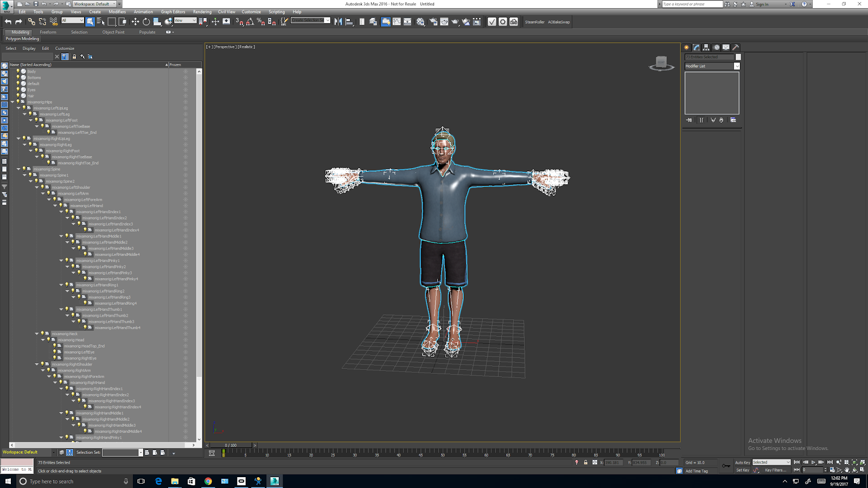
Task: Open the Material Editor from toolbar
Action: (x=420, y=22)
